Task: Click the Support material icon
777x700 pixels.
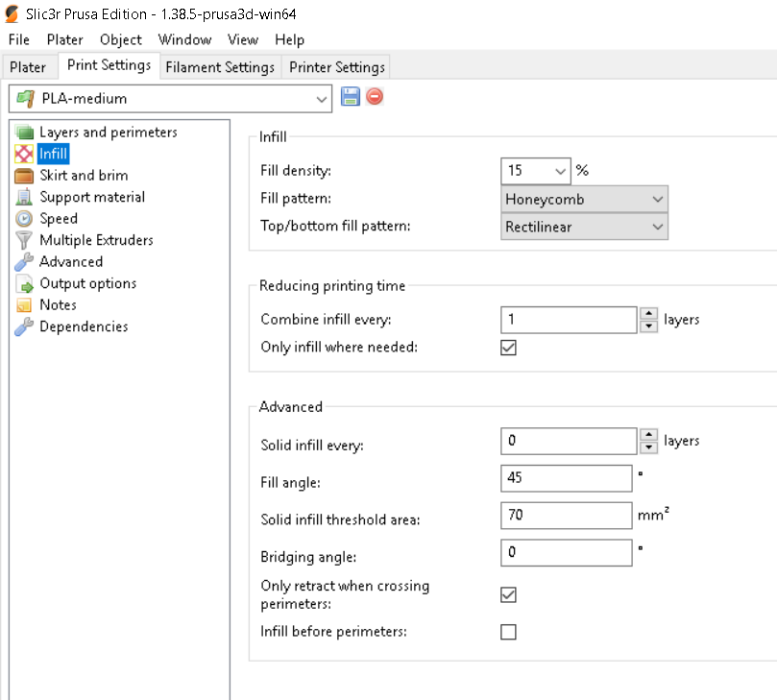Action: click(24, 197)
